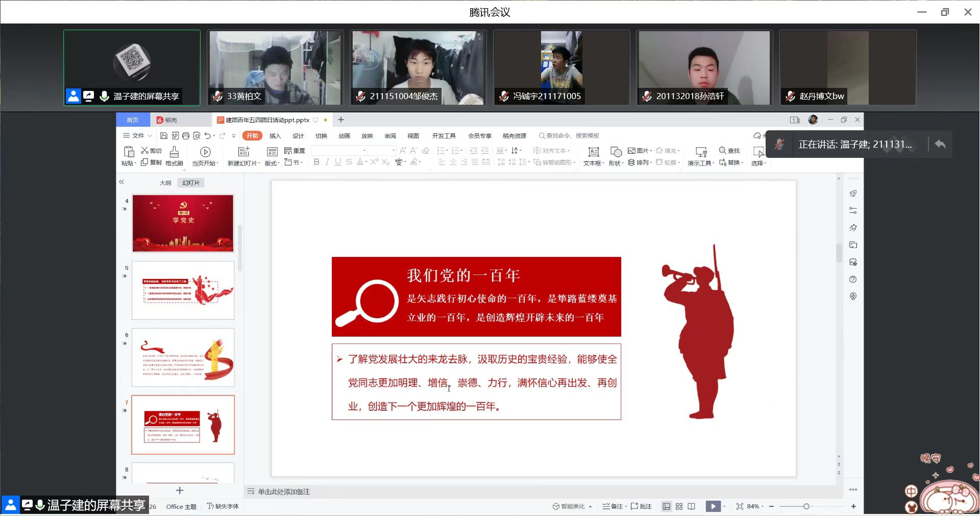Open the 插入 (Insert) ribbon tab

275,135
